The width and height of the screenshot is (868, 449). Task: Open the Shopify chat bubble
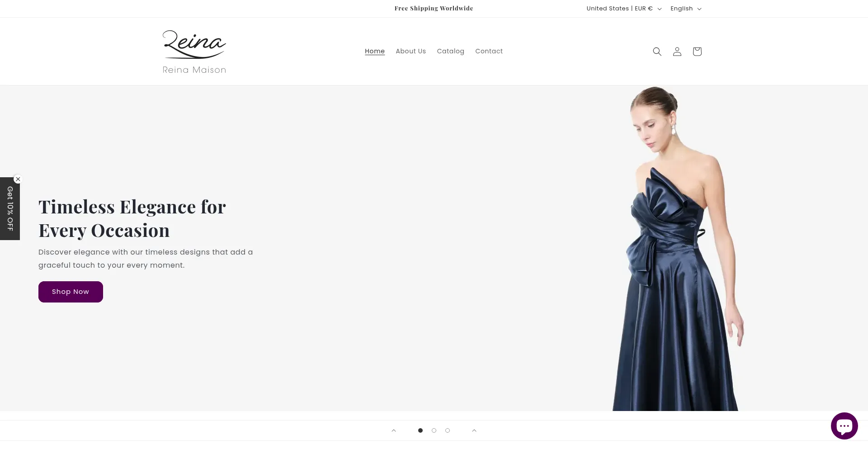point(844,426)
